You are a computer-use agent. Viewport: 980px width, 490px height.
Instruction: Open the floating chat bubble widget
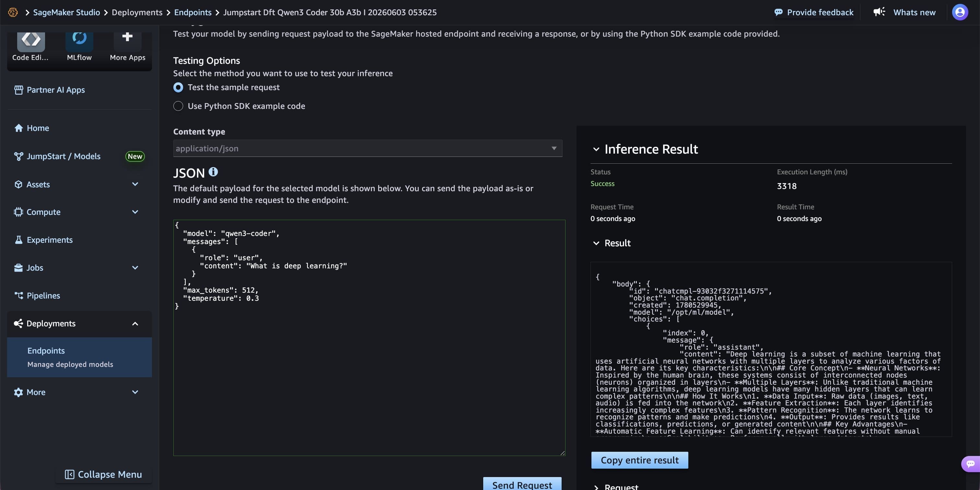pyautogui.click(x=970, y=464)
